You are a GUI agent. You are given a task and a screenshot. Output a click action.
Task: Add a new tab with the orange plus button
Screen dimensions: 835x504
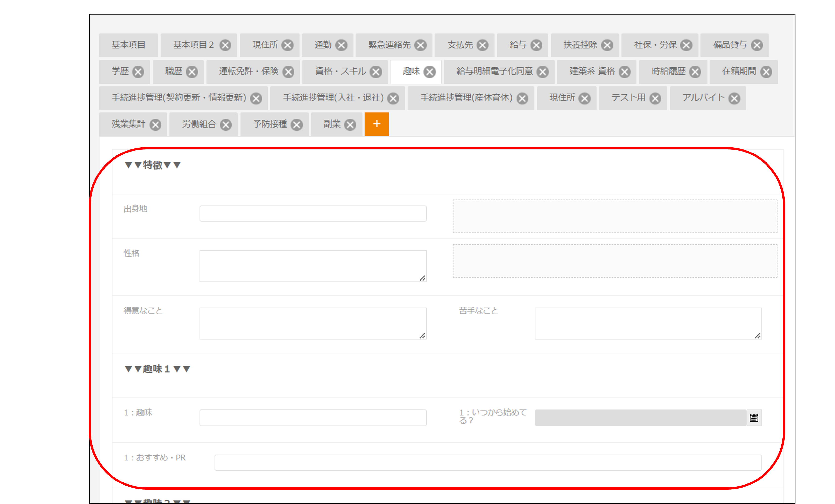[x=377, y=124]
